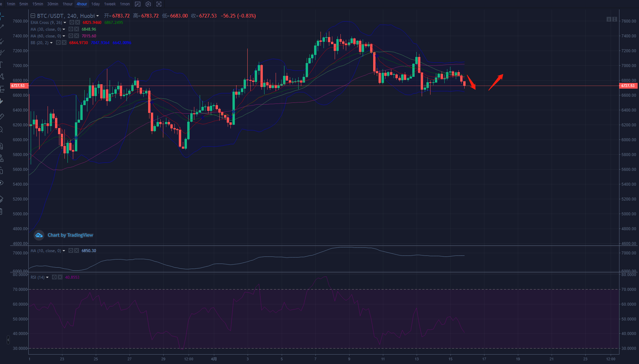639x364 pixels.
Task: Open MA (10, close, 0) settings gear
Action: tap(71, 251)
